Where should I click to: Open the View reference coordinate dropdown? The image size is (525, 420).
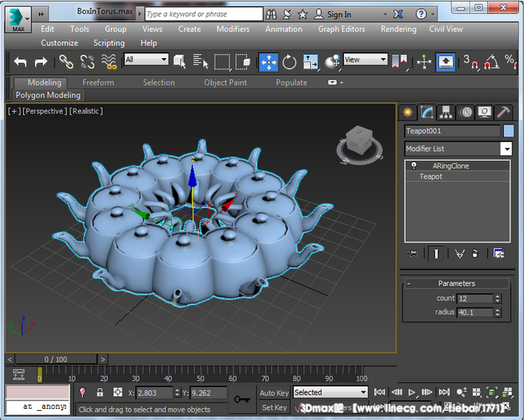click(x=365, y=59)
